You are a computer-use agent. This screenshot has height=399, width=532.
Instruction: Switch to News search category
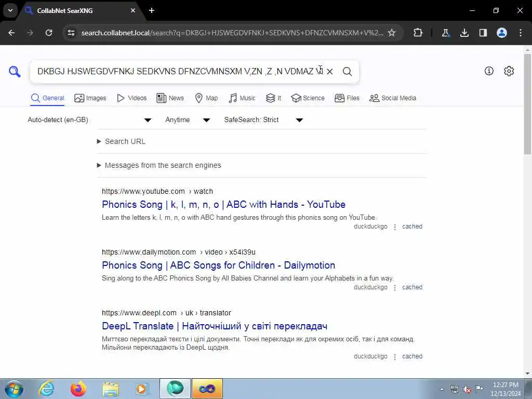(x=170, y=98)
